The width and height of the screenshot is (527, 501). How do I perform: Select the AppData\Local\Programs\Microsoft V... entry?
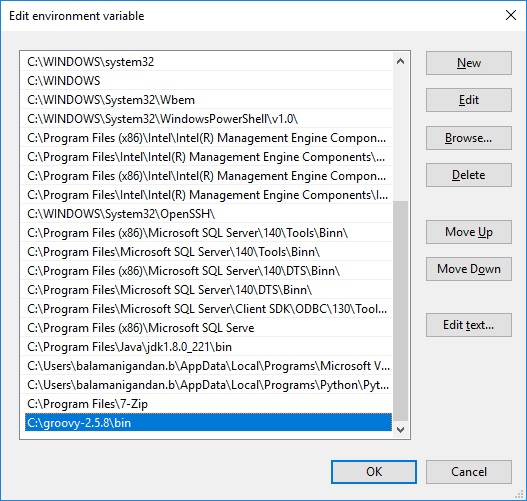(x=208, y=366)
